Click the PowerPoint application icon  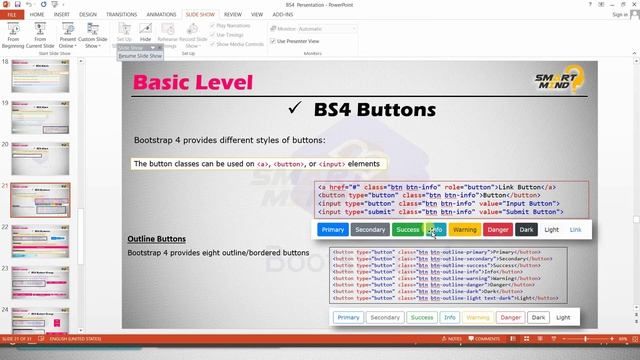tap(6, 4)
